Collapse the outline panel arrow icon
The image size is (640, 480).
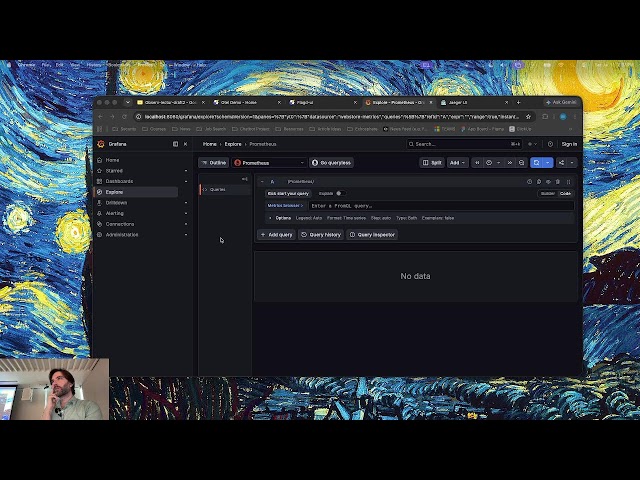pos(244,179)
